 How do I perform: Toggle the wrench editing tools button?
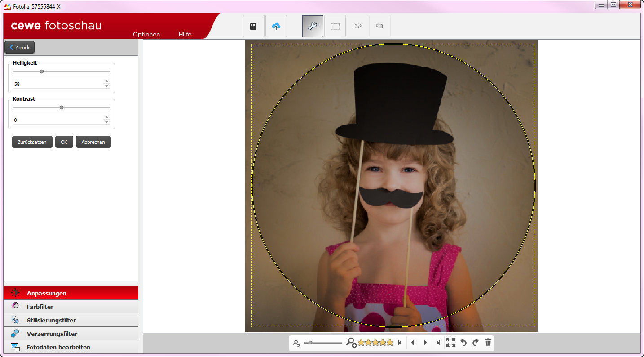click(x=312, y=27)
